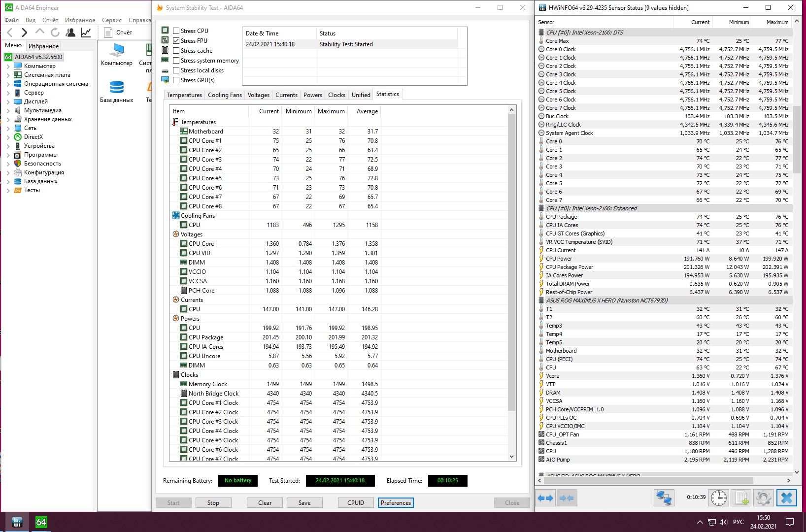Viewport: 806px width, 532px height.
Task: Expand the Компьютер node in AIDA64 tree
Action: (8, 66)
